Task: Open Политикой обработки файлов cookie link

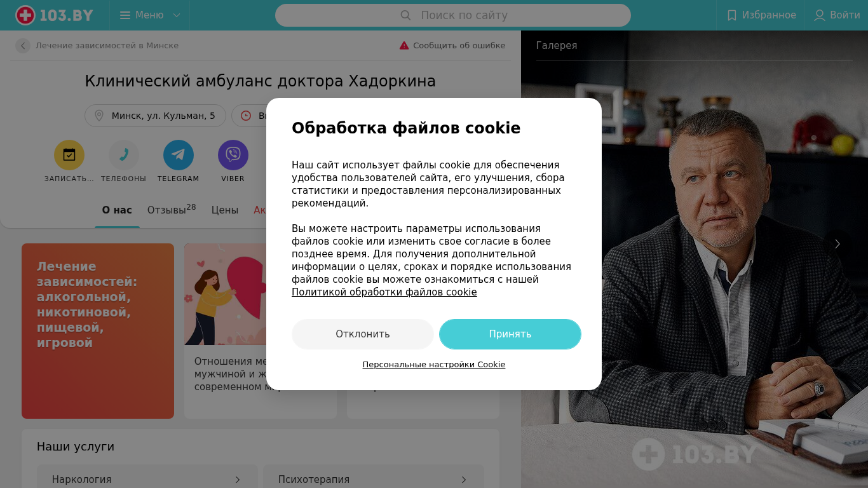Action: click(x=384, y=292)
